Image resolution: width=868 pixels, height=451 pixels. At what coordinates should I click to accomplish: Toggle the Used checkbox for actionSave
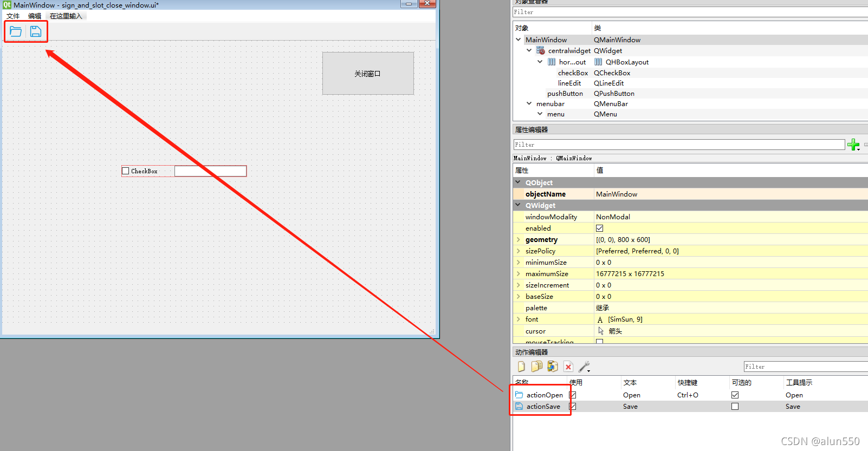[x=573, y=407]
